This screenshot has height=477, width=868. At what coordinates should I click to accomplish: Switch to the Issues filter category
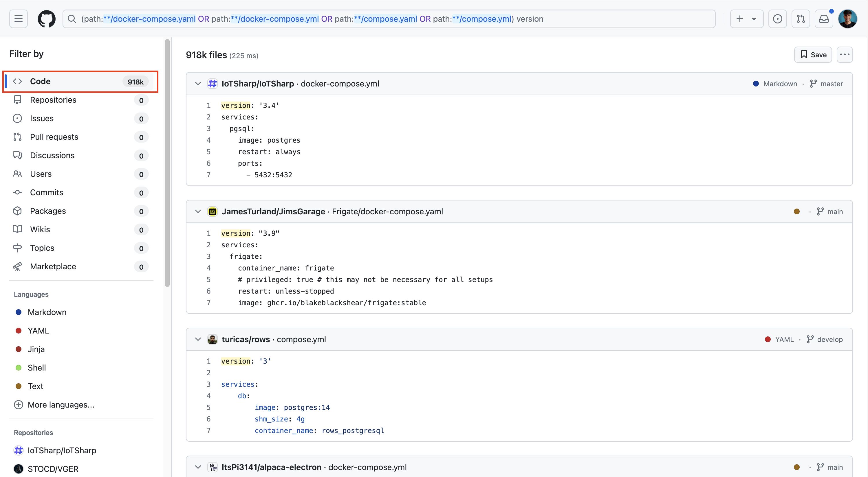[x=42, y=118]
